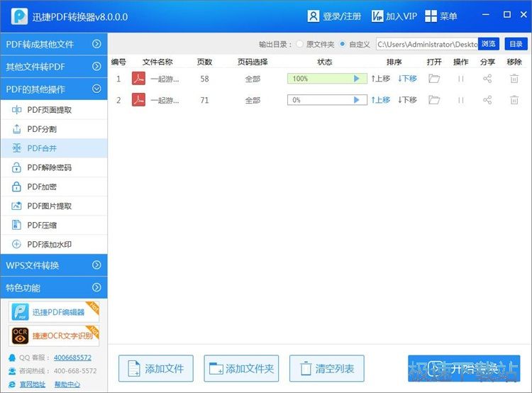Open folder icon for file row 1

[x=434, y=79]
